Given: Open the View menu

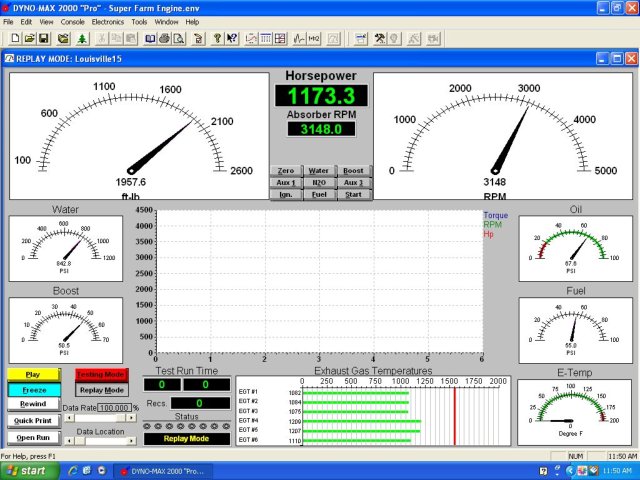Looking at the screenshot, I should coord(46,22).
